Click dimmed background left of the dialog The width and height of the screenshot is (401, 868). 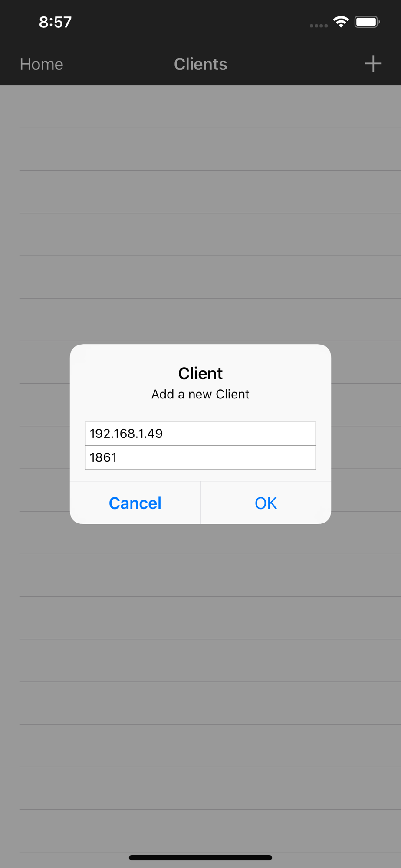tap(35, 434)
